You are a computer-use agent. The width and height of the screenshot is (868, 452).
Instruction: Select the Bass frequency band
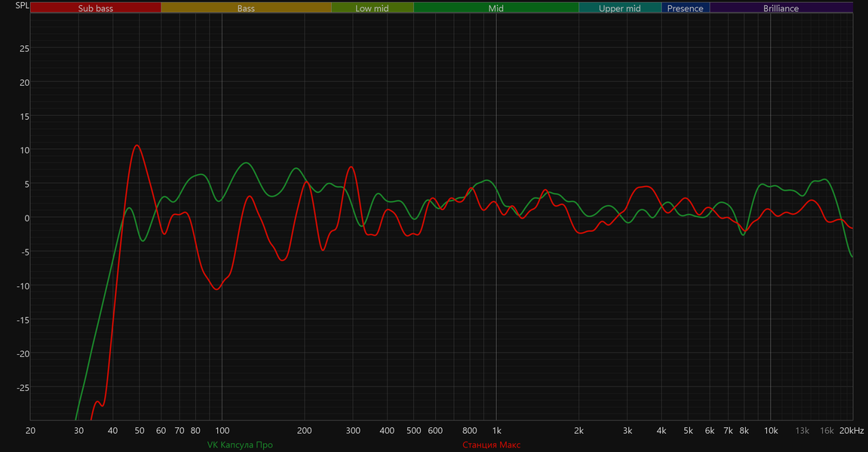(247, 8)
